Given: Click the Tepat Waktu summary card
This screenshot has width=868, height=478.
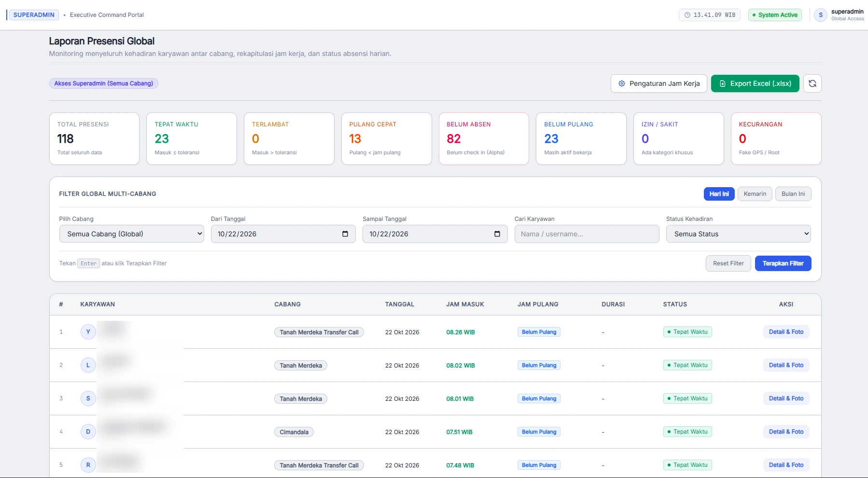Looking at the screenshot, I should pyautogui.click(x=192, y=139).
